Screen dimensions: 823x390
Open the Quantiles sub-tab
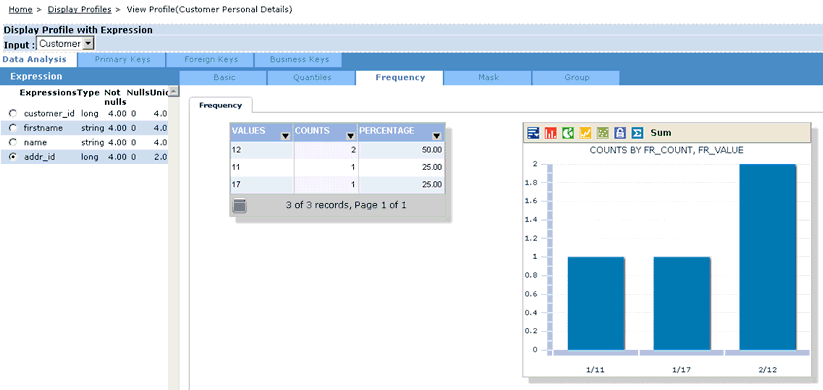point(312,77)
